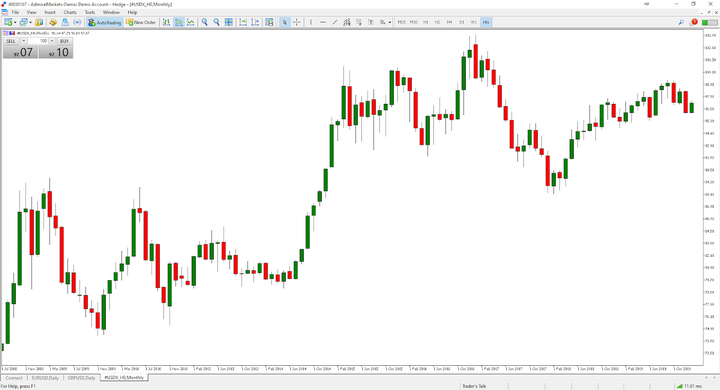Set timeframe to D1
This screenshot has height=390, width=720.
click(x=462, y=22)
